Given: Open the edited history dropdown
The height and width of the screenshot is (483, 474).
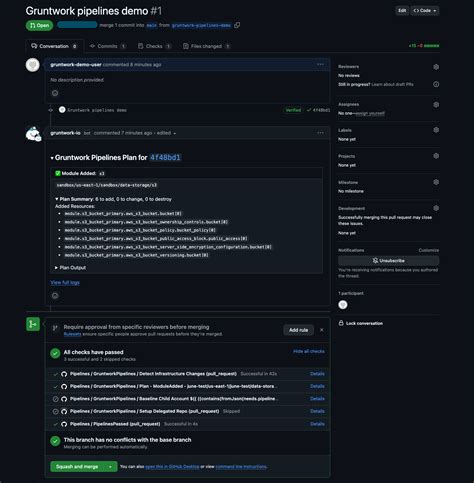Looking at the screenshot, I should coord(166,133).
